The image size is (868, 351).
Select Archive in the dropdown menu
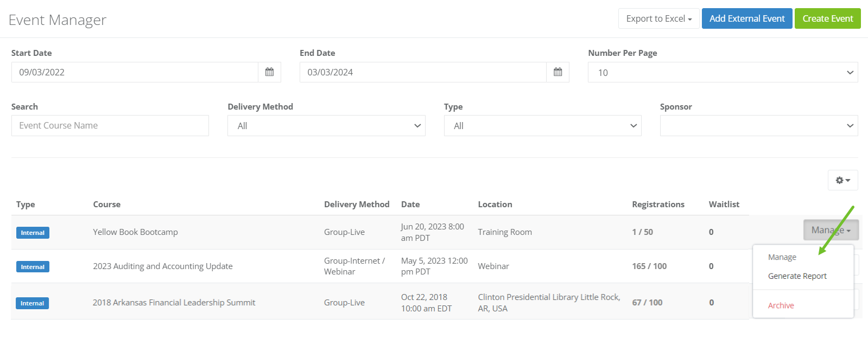(x=781, y=305)
